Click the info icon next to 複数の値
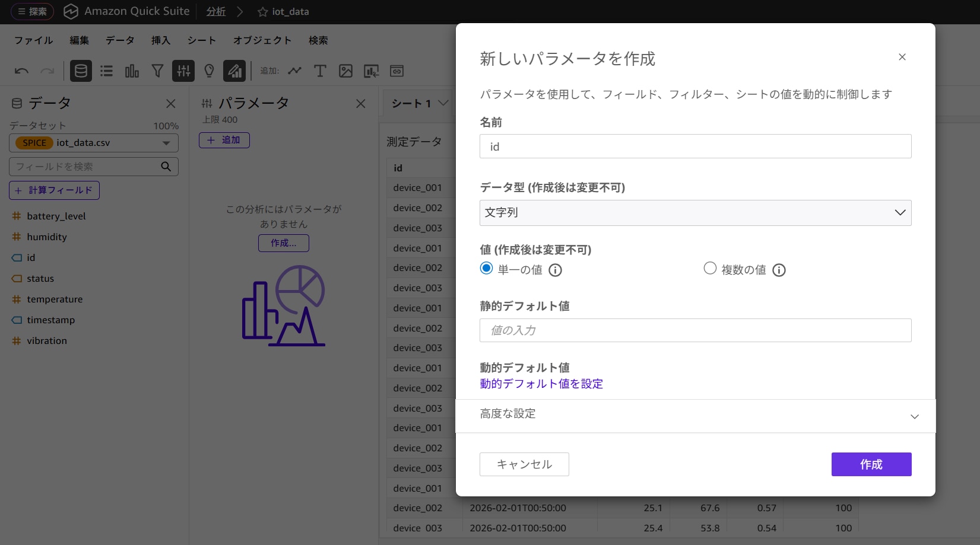The height and width of the screenshot is (545, 980). click(779, 270)
